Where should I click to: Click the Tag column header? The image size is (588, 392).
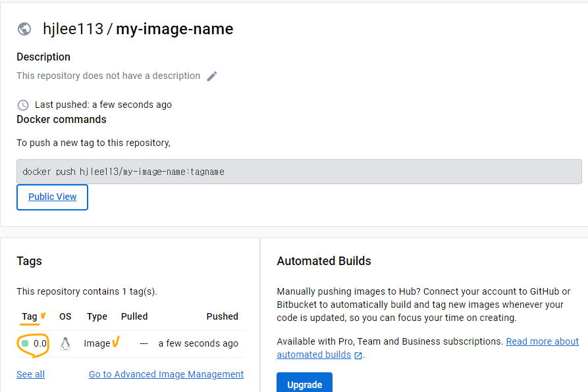(29, 316)
